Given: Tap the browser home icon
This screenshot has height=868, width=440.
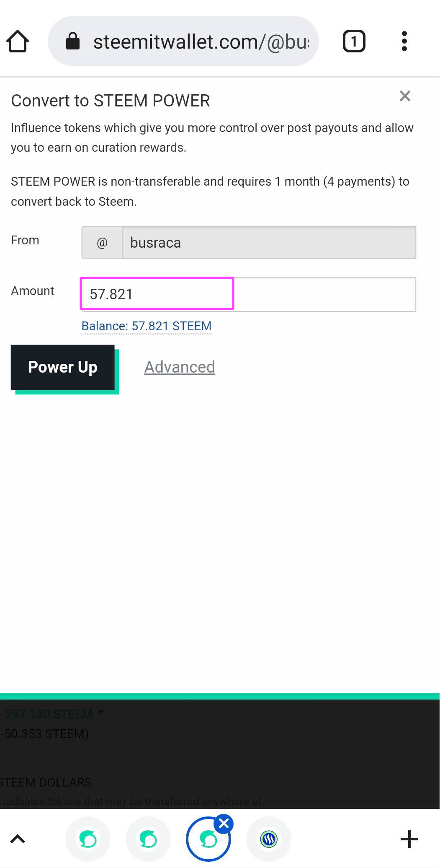Looking at the screenshot, I should pyautogui.click(x=18, y=41).
